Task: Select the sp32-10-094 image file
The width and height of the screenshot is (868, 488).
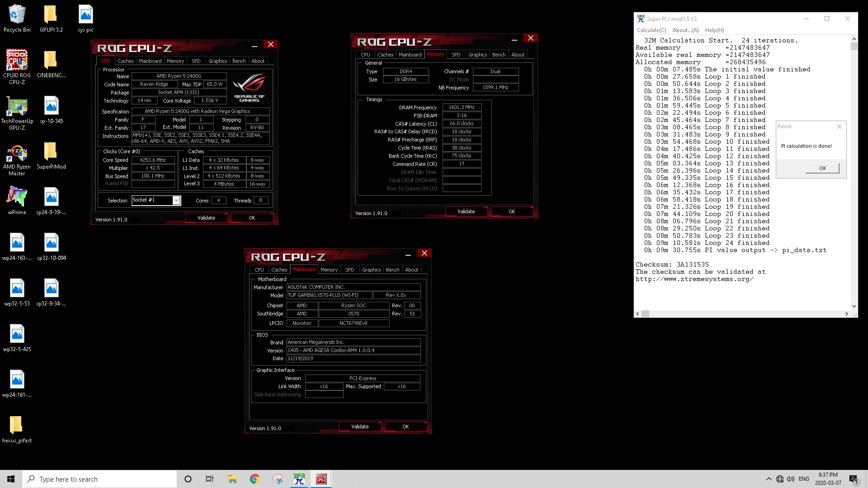Action: click(51, 247)
